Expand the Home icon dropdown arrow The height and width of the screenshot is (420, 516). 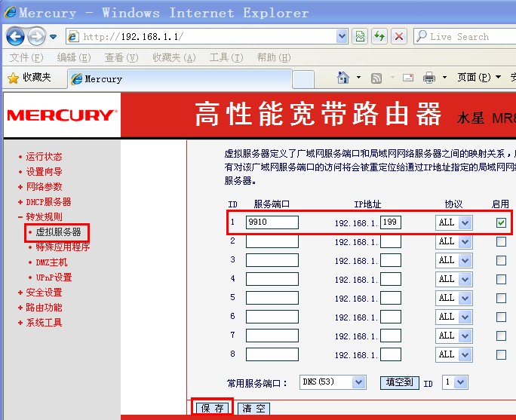(x=358, y=78)
